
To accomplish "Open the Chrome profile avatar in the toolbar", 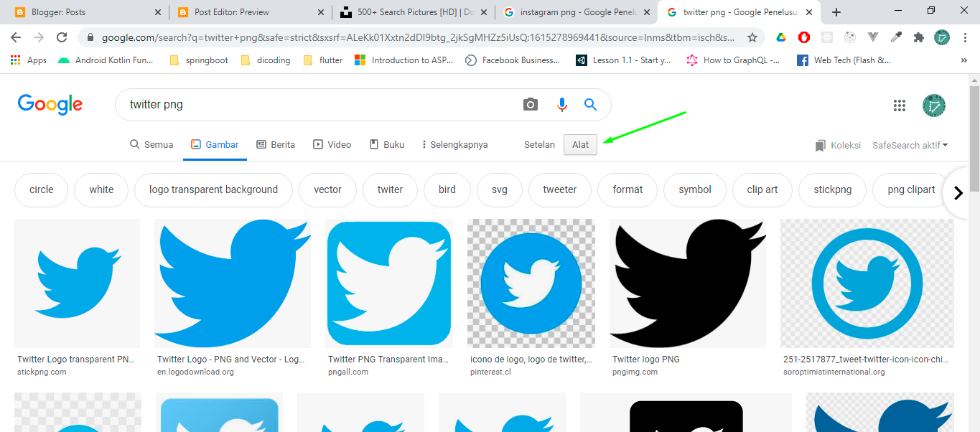I will click(942, 37).
